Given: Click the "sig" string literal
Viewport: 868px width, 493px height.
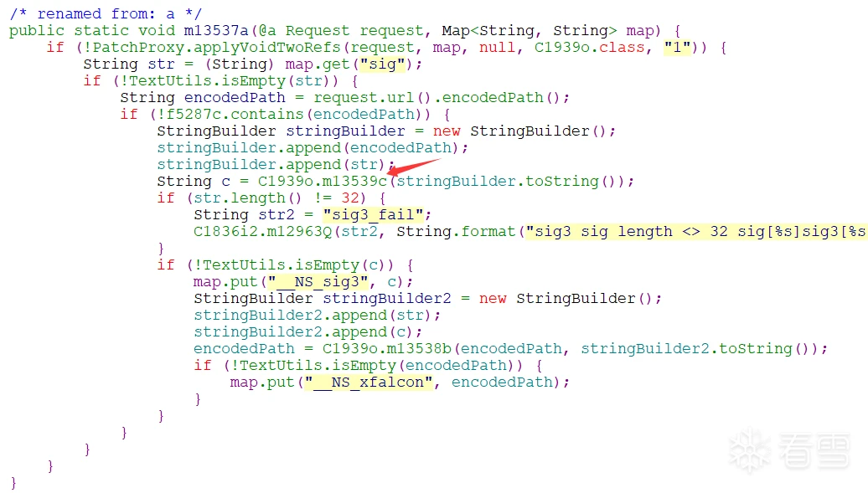Looking at the screenshot, I should coord(383,64).
